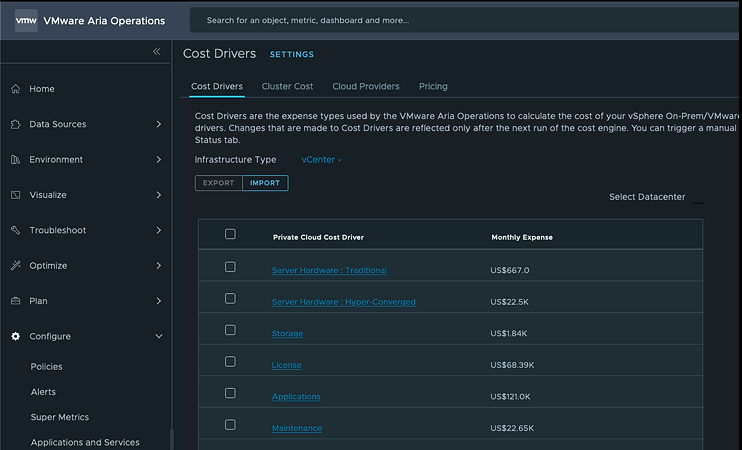Select the Maintenance row checkbox
742x450 pixels.
[x=230, y=425]
